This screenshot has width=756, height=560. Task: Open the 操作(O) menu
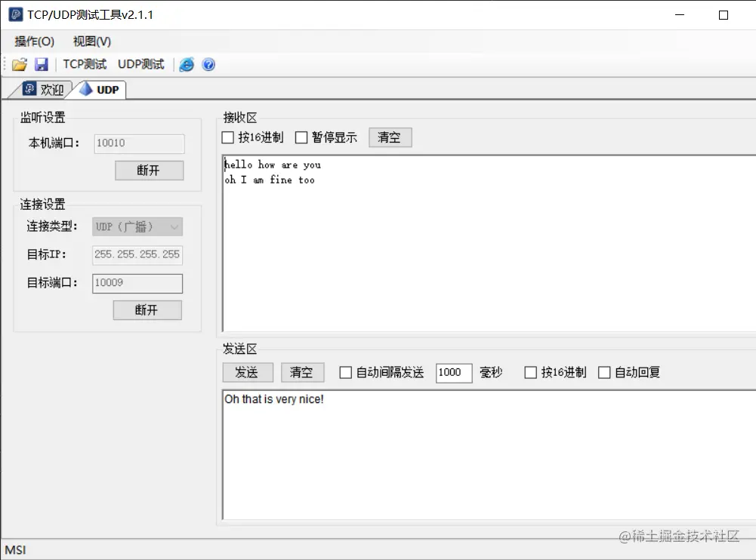coord(34,42)
